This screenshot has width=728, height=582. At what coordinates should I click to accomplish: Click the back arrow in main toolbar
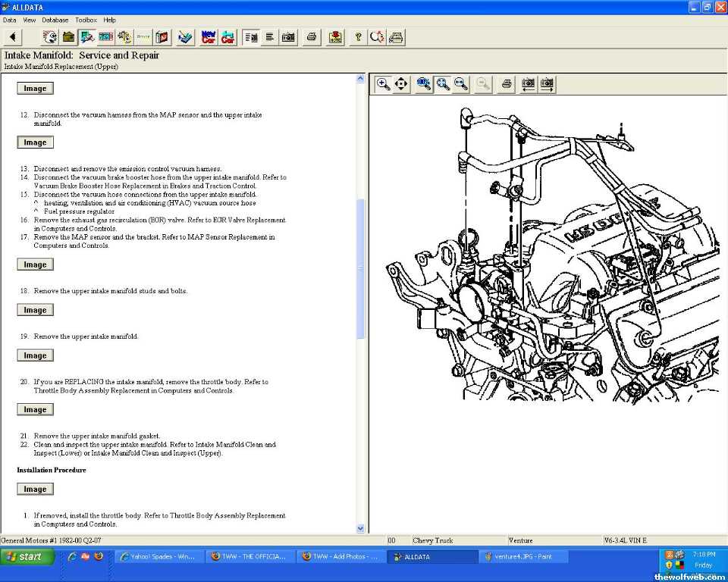[x=13, y=37]
